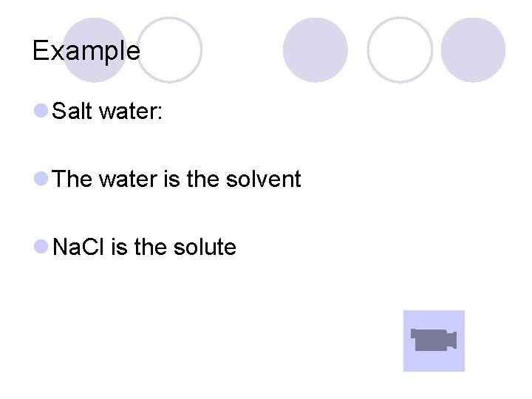Click the filled circle in the top center
Viewport: 532px width, 399px height.
tap(315, 50)
